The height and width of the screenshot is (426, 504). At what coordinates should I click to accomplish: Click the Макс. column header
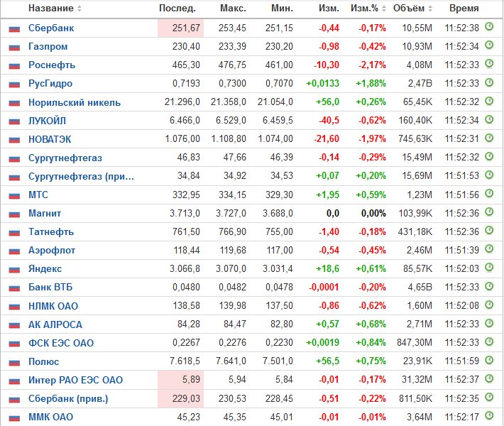pos(233,9)
